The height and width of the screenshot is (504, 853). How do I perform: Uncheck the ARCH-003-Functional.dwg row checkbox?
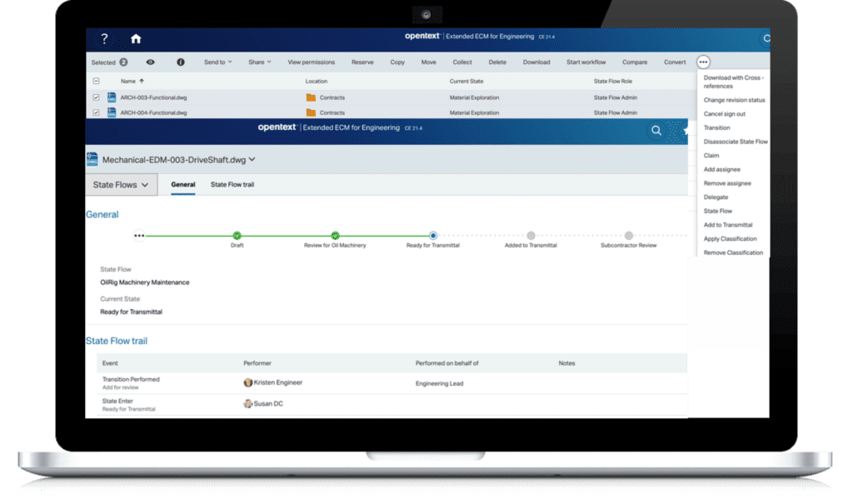[x=94, y=97]
